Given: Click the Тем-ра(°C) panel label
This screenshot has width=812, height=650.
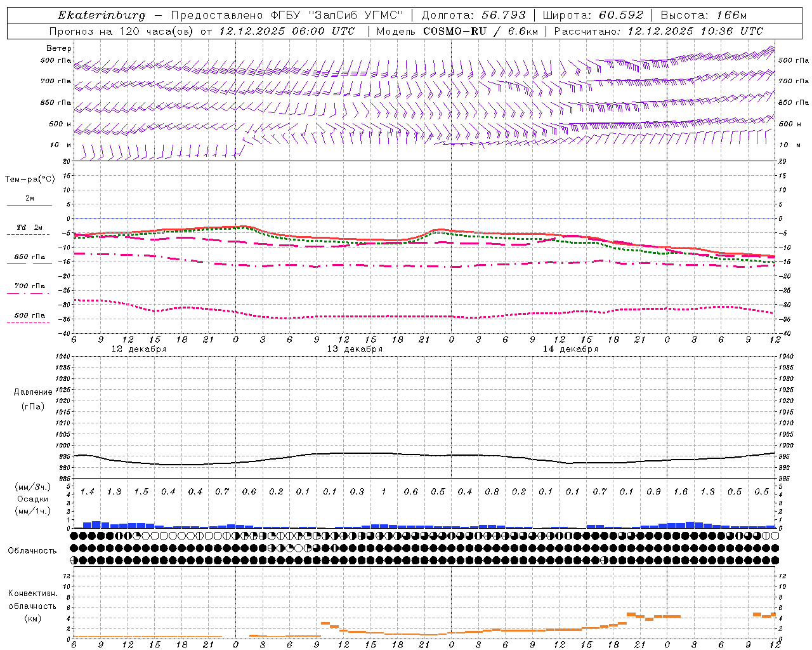Looking at the screenshot, I should (30, 180).
